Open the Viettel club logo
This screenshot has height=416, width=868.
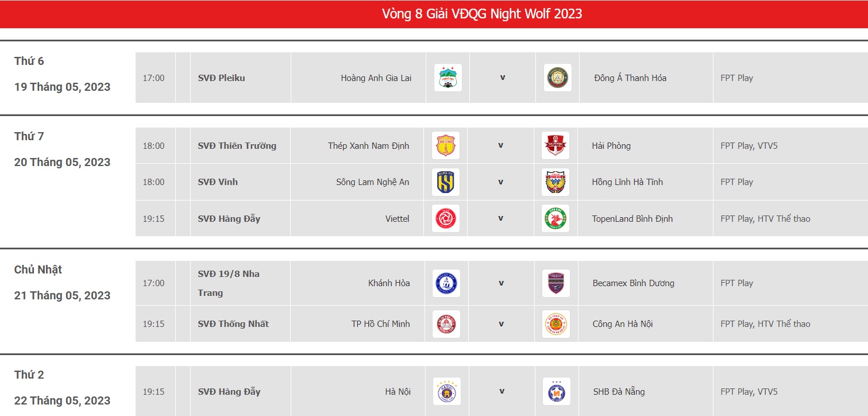[445, 218]
